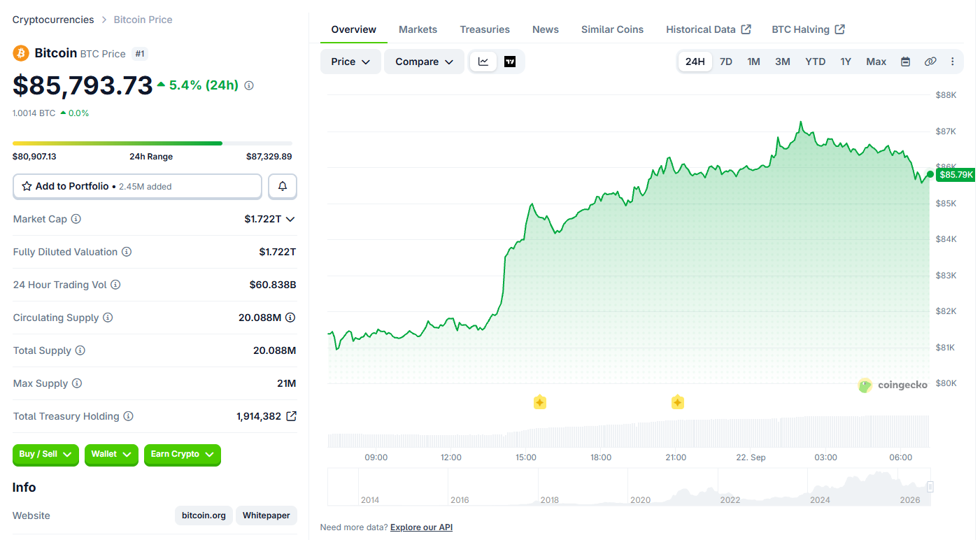Open the Price dropdown
Viewport: 980px width, 540px height.
coord(350,62)
